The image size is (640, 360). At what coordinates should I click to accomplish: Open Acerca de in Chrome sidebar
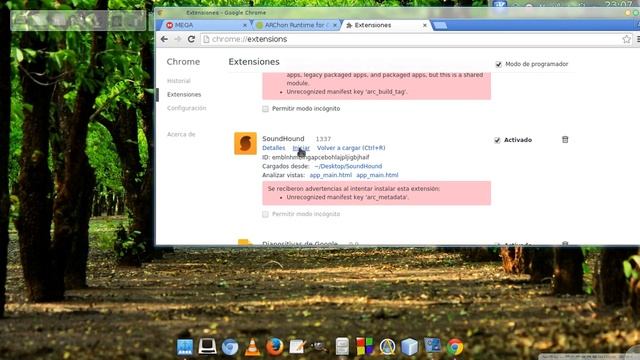(x=181, y=134)
